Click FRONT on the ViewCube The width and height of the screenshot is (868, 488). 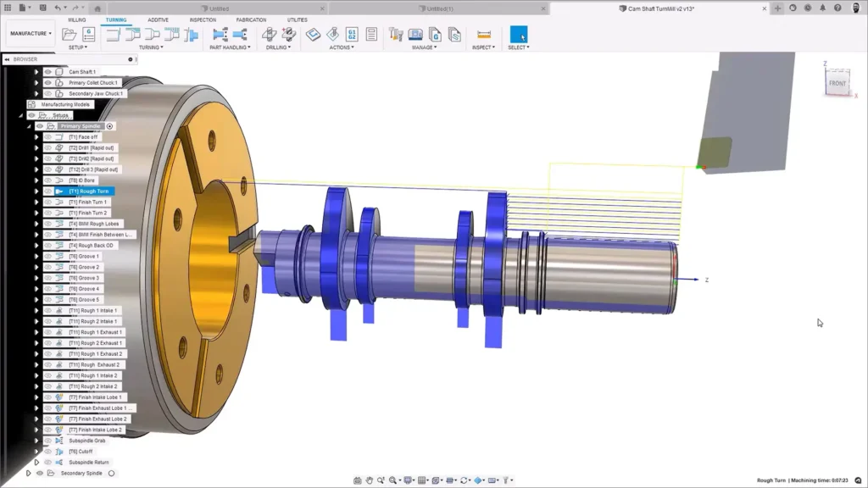coord(836,84)
